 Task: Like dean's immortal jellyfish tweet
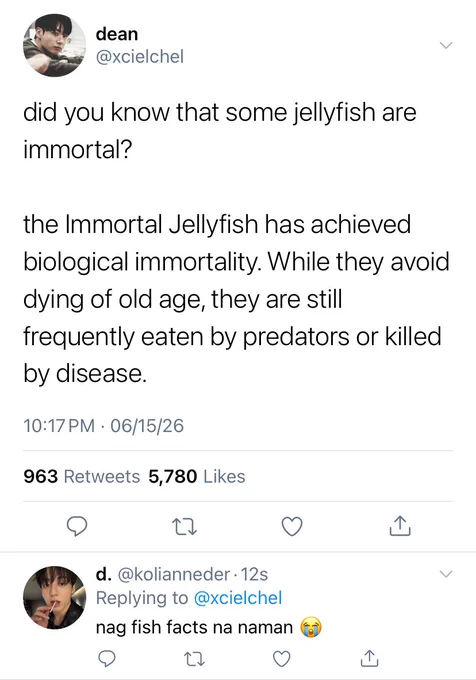pos(292,526)
